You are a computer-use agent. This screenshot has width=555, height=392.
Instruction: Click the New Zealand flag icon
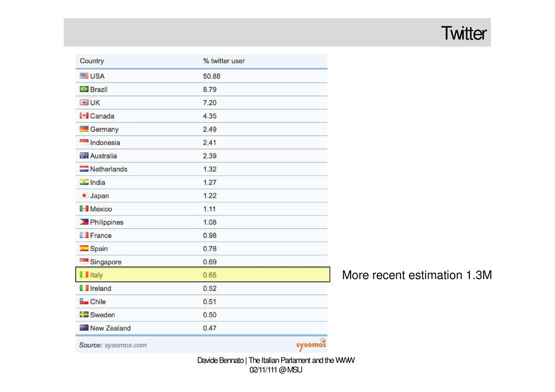coord(84,328)
